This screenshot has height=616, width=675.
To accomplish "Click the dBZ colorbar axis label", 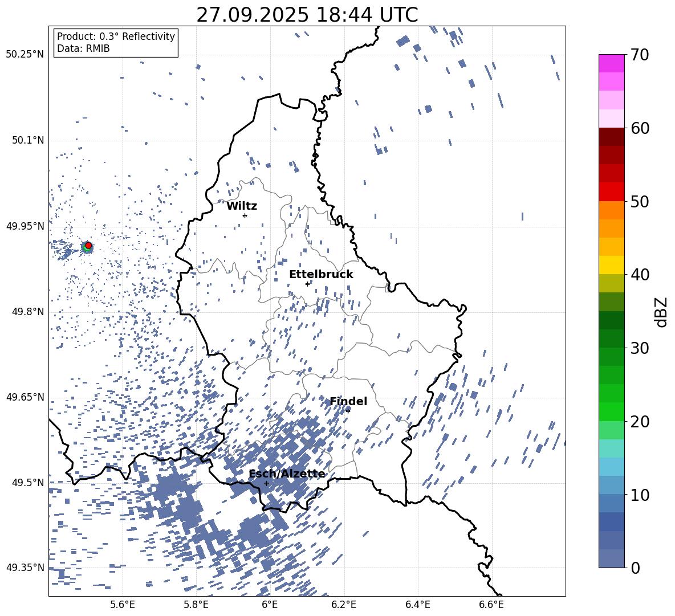I will pos(661,312).
